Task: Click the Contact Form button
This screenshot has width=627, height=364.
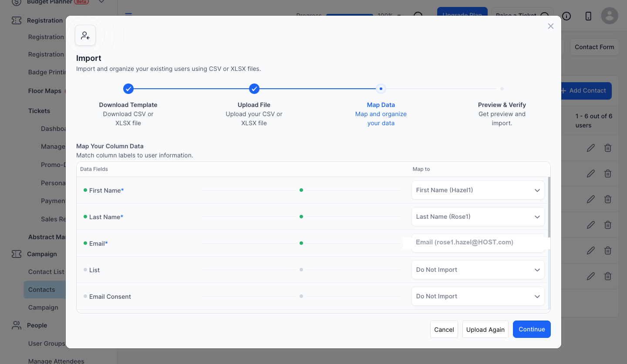Action: pyautogui.click(x=594, y=47)
